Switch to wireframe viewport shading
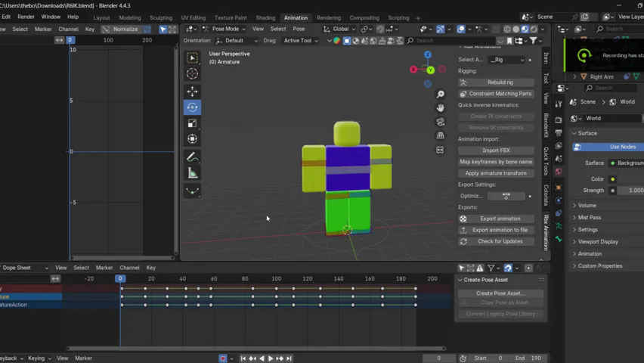 click(507, 29)
